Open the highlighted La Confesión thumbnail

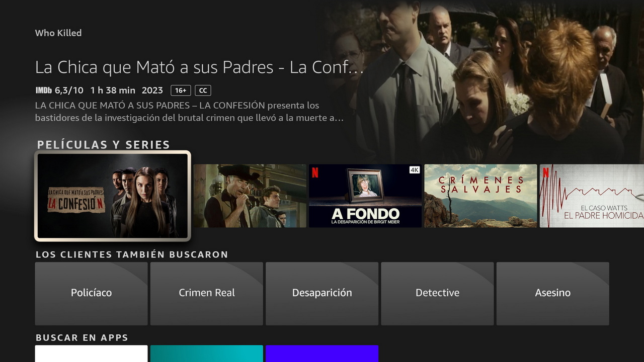(x=113, y=196)
